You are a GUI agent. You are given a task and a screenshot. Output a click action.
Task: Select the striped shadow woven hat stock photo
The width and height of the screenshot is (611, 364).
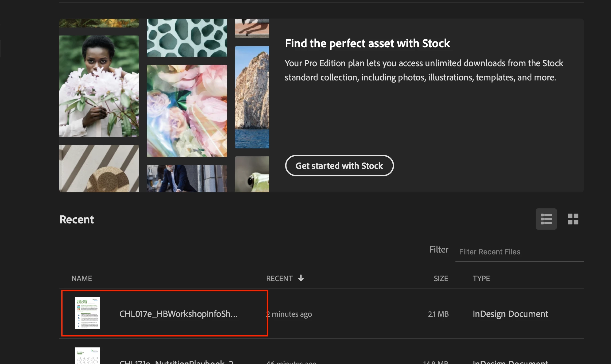[x=99, y=168]
